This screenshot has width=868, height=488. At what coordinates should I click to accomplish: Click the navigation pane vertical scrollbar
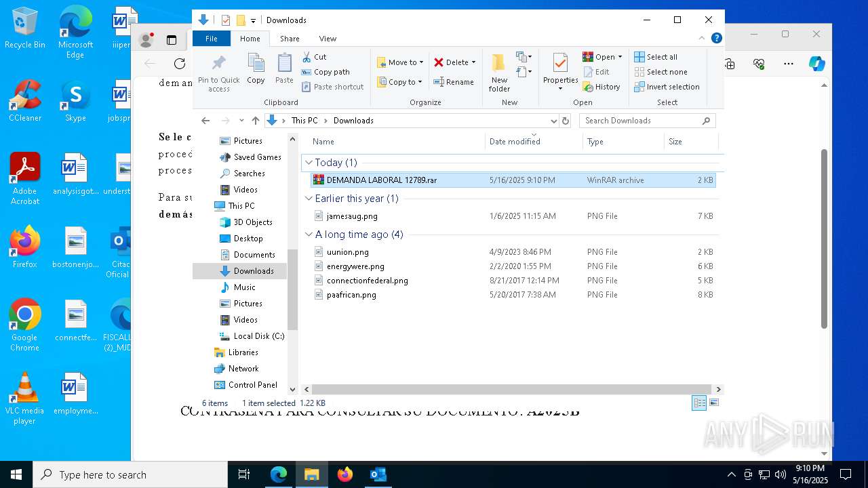pos(293,289)
